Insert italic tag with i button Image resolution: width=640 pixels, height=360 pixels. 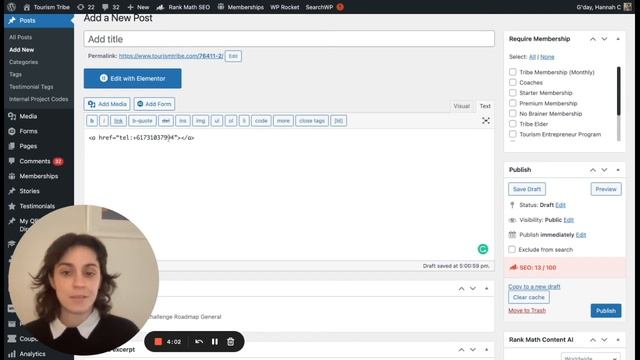click(104, 121)
